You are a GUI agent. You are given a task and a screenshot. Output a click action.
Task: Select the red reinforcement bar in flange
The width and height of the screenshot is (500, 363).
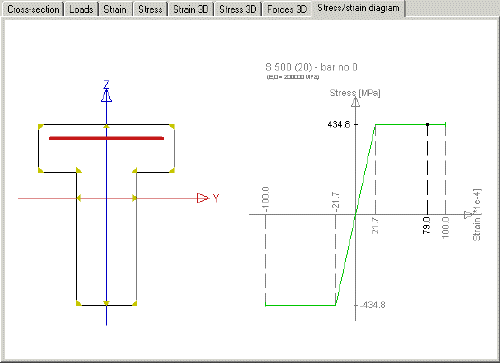[106, 138]
